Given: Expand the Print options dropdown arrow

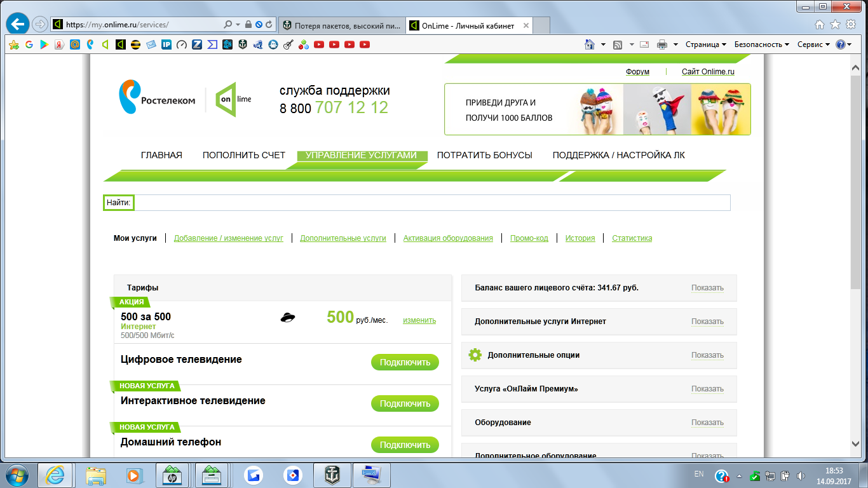Looking at the screenshot, I should coord(675,44).
